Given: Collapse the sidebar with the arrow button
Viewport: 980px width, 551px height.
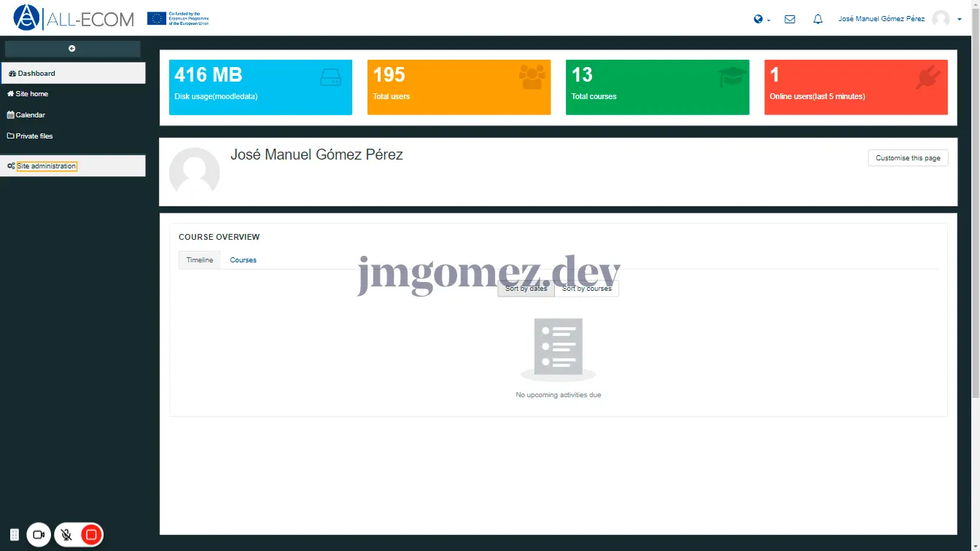Looking at the screenshot, I should [x=72, y=49].
